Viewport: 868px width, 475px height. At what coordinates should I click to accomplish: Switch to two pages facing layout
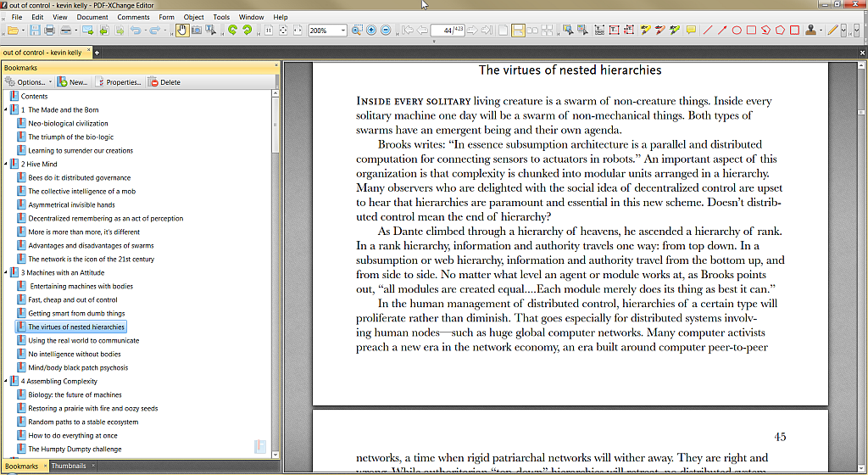click(532, 31)
